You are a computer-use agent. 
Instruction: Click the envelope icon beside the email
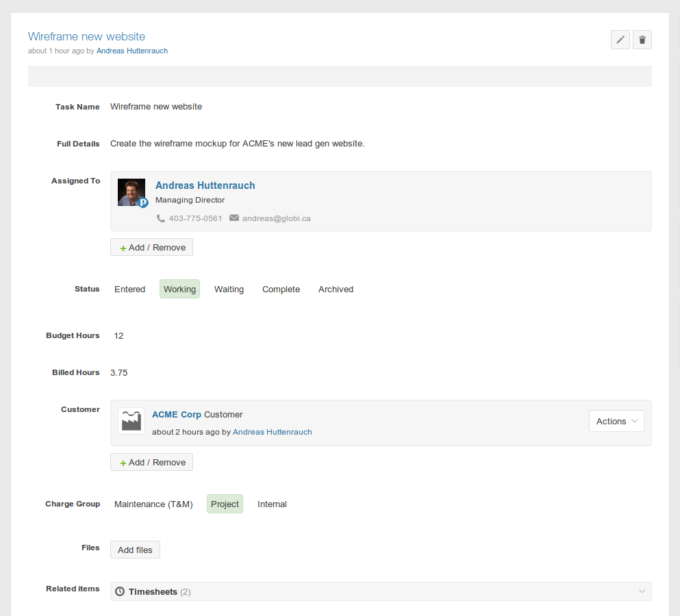tap(234, 218)
